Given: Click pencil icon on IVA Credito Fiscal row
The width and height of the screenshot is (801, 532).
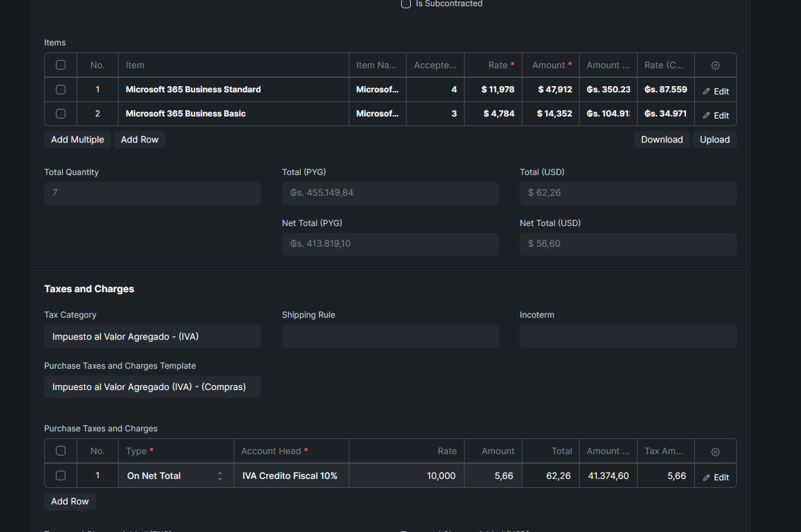Looking at the screenshot, I should [x=707, y=478].
